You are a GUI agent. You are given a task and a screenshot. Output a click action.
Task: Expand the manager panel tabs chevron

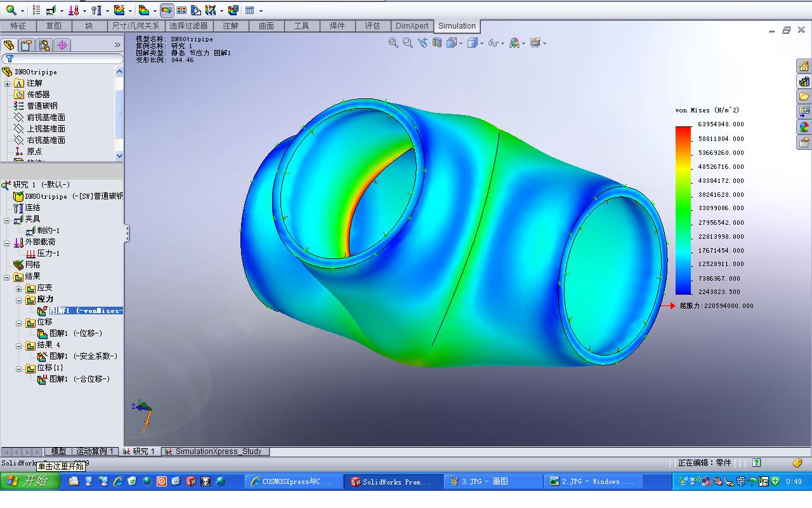(117, 45)
